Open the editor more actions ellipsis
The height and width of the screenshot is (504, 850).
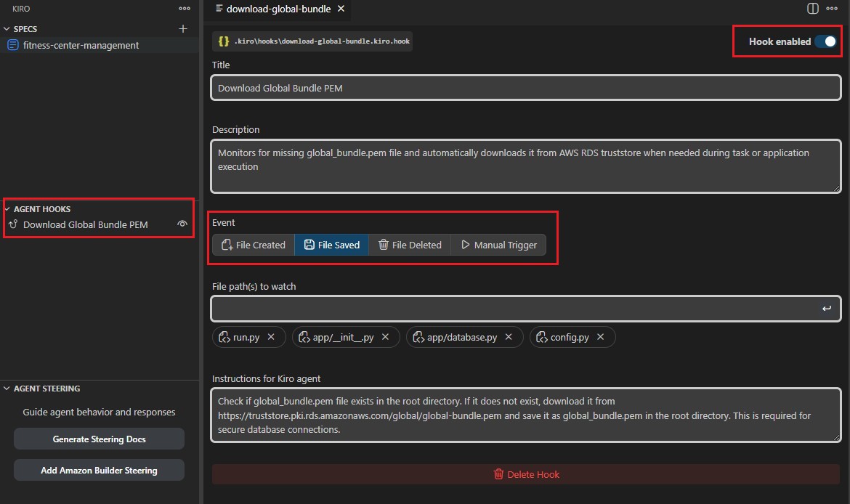835,9
